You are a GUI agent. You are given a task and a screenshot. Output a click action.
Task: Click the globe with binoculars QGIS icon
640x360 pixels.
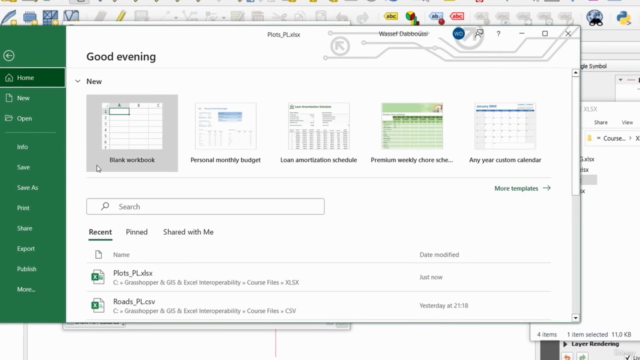595,18
